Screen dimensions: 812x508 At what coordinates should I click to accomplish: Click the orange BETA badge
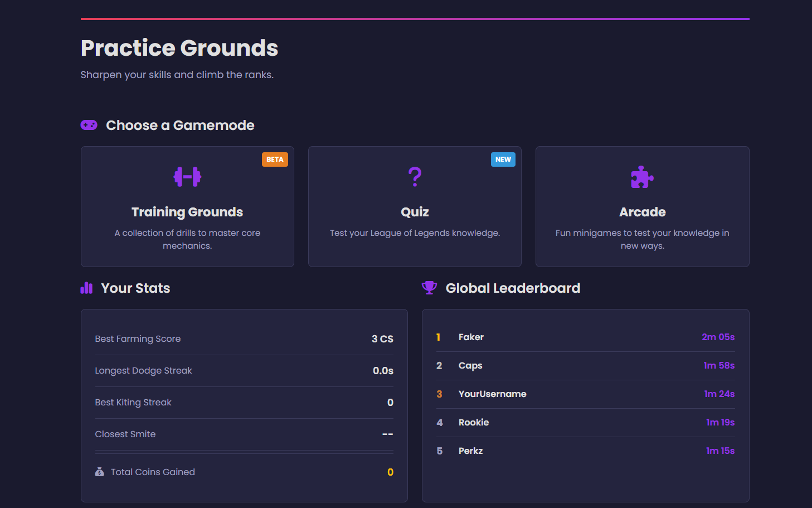click(275, 159)
